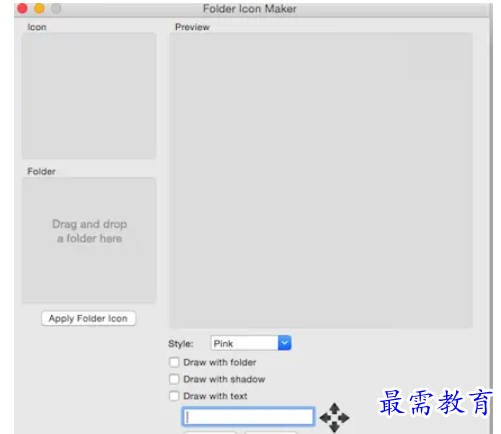Image resolution: width=501 pixels, height=434 pixels.
Task: Enable the Draw with folder checkbox
Action: tap(174, 362)
